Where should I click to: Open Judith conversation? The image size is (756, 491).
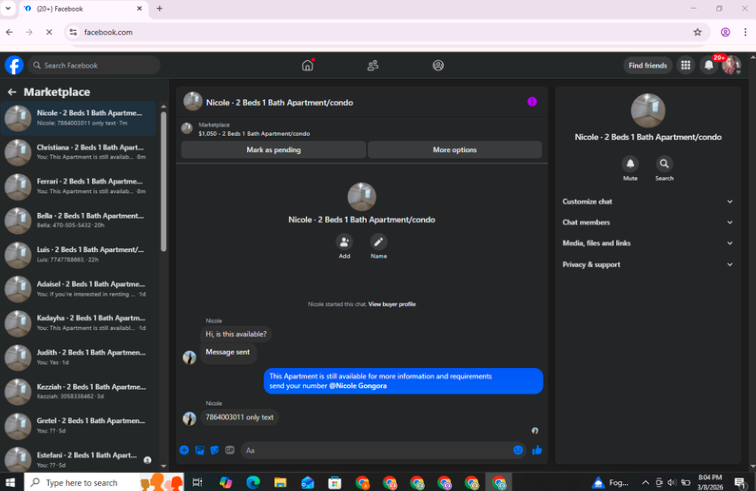point(79,357)
